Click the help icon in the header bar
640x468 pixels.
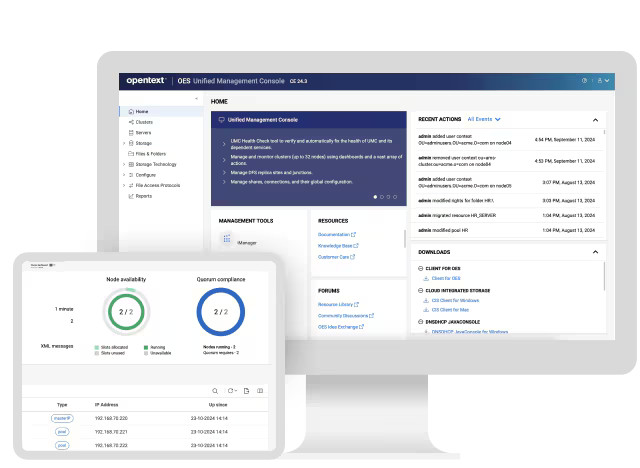pos(584,80)
